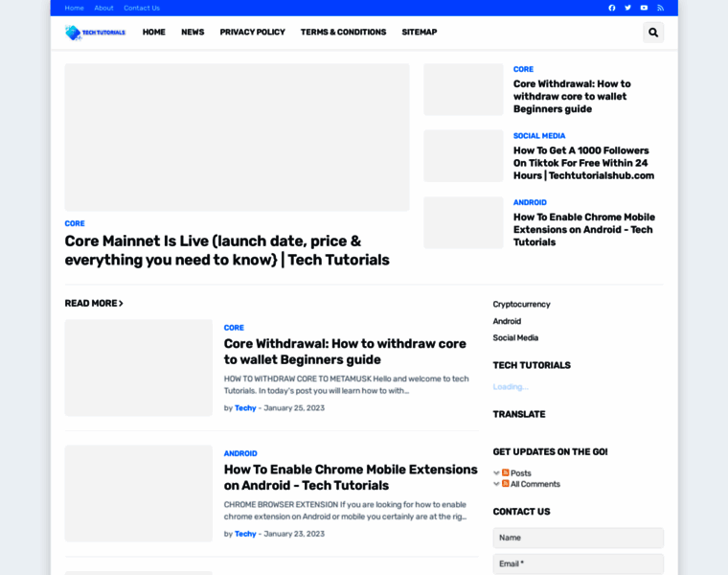Click the Tech Tutorials site logo
728x575 pixels.
[95, 33]
